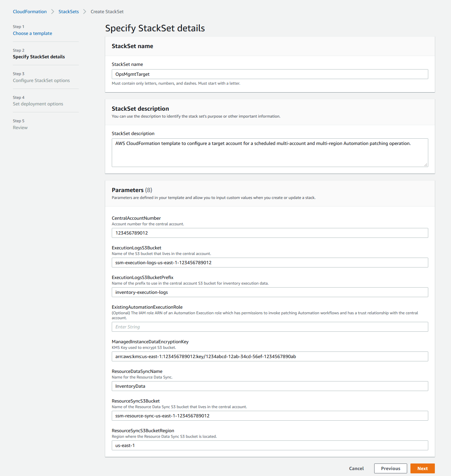The width and height of the screenshot is (451, 476).
Task: Click inside the StackSet description textarea
Action: point(270,153)
